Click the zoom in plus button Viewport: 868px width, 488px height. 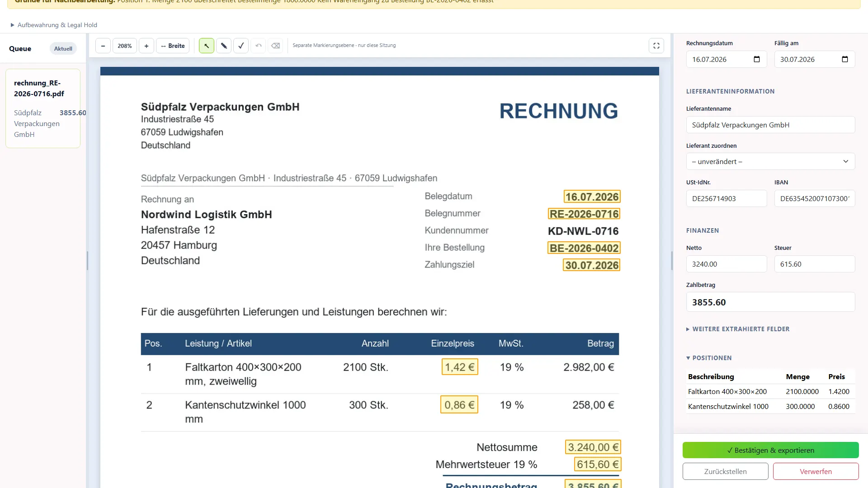146,46
